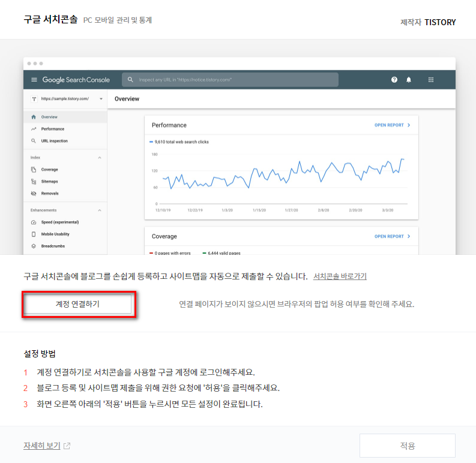The height and width of the screenshot is (463, 476).
Task: Select Mobile Usability in the sidebar
Action: tap(55, 234)
